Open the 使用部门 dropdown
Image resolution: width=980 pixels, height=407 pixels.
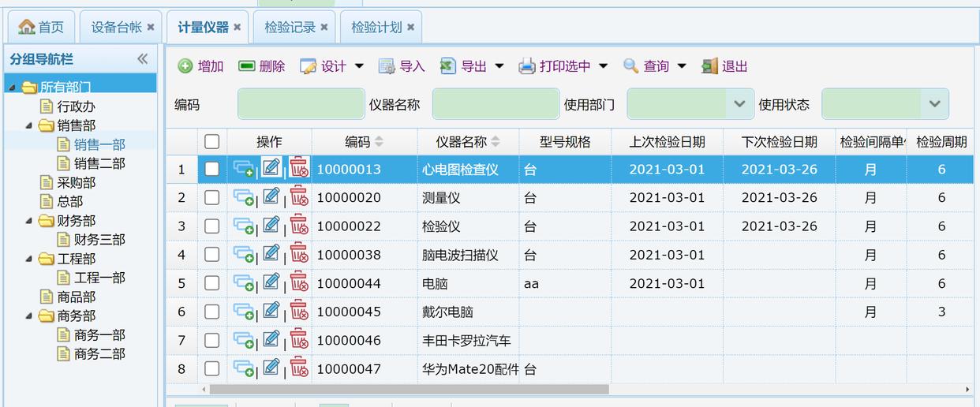click(x=739, y=104)
